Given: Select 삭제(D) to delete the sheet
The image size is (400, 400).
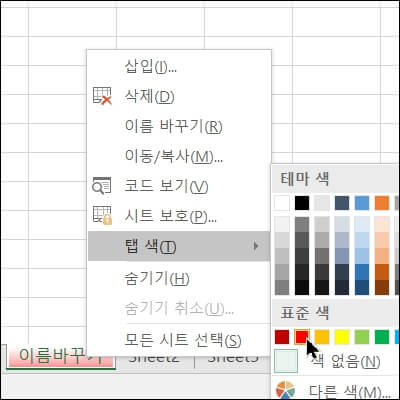Looking at the screenshot, I should 178,96.
